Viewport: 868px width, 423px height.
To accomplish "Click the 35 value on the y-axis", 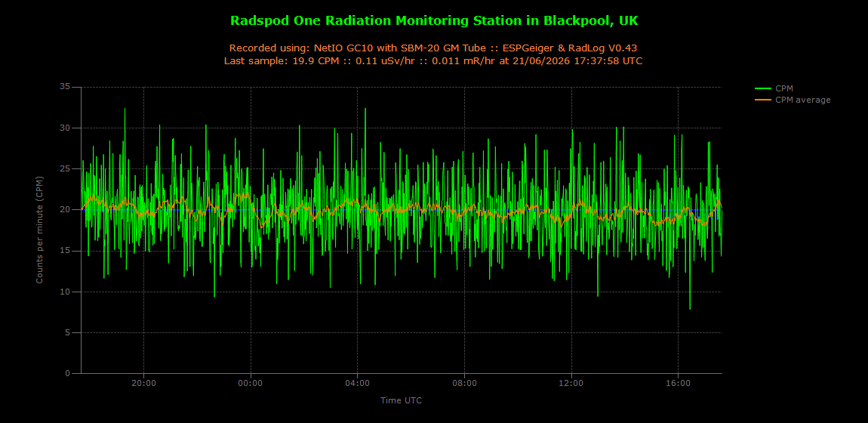I will coord(66,87).
